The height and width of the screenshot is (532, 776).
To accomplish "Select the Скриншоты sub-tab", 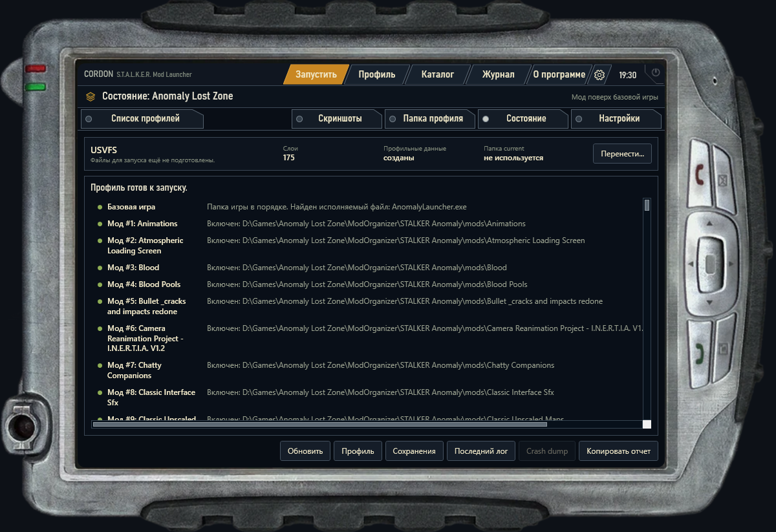I will [x=337, y=119].
